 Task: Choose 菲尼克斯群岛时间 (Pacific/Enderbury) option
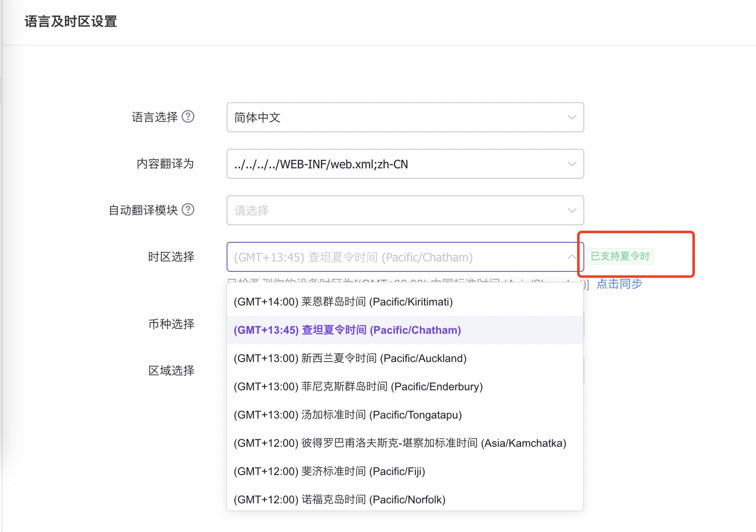click(405, 387)
